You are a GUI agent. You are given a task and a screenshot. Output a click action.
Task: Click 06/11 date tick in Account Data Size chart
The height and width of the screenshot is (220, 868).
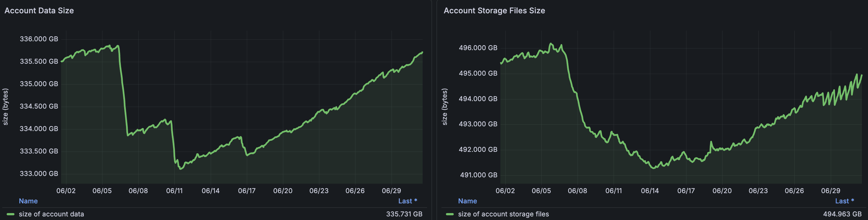point(174,191)
